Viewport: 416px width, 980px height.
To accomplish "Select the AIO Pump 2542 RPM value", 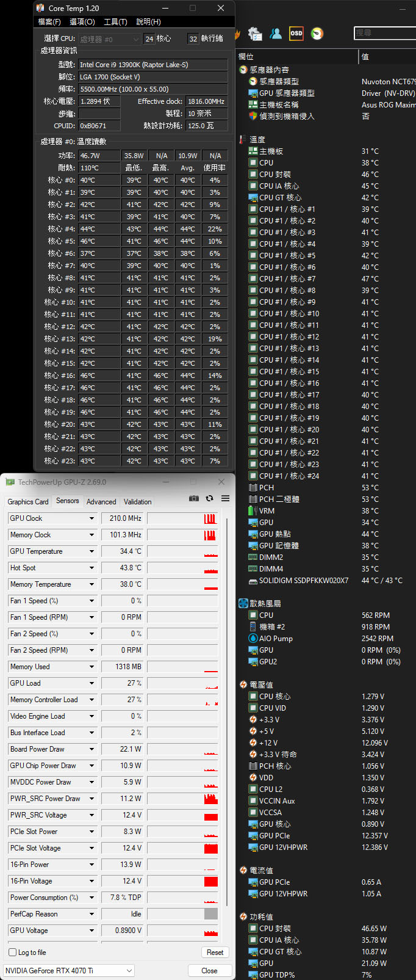I will click(x=378, y=638).
